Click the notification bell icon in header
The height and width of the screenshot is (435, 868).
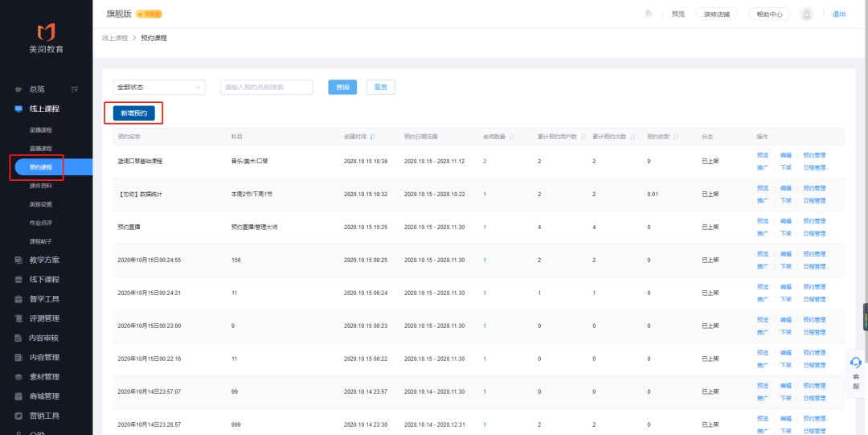click(649, 14)
